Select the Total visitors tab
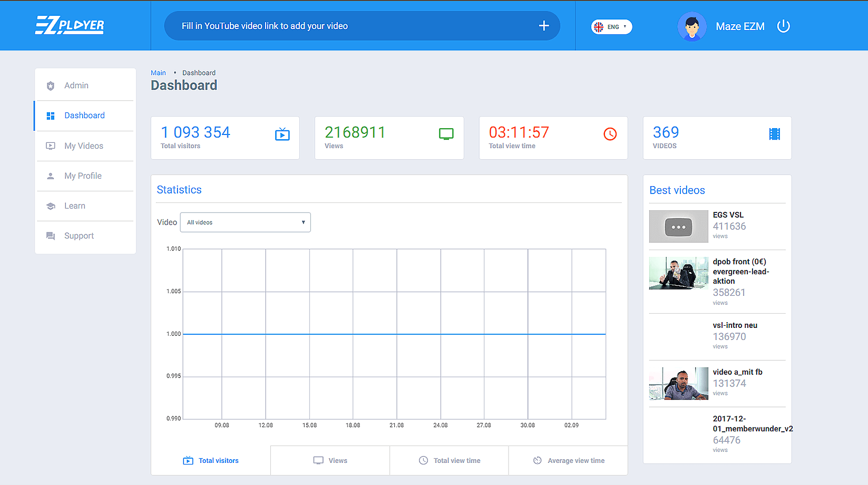The image size is (868, 485). click(x=211, y=461)
